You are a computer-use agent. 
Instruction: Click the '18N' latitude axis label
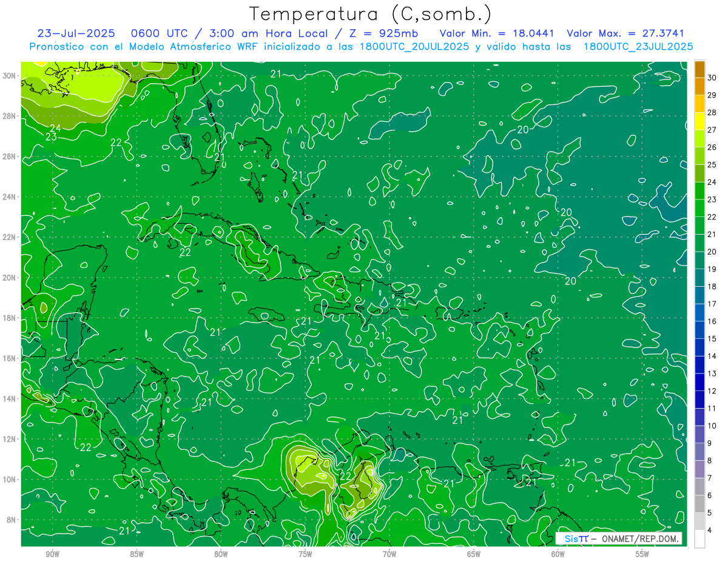10,318
